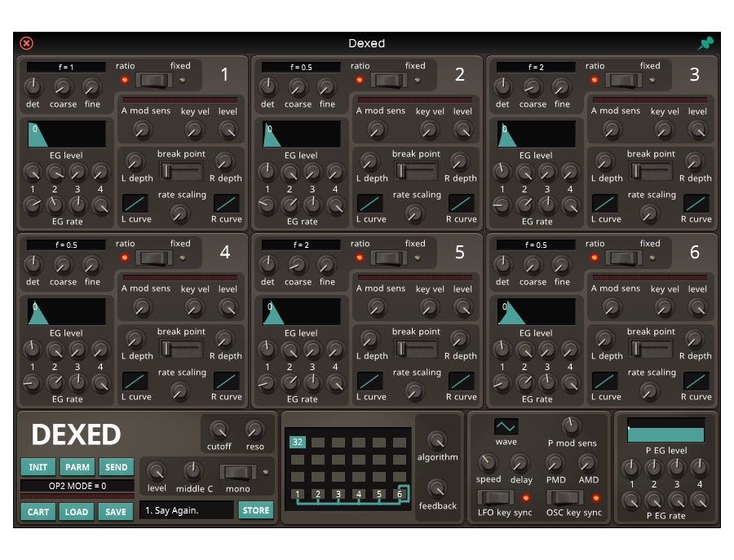Click the PMD knob
This screenshot has height=560, width=734.
click(555, 463)
